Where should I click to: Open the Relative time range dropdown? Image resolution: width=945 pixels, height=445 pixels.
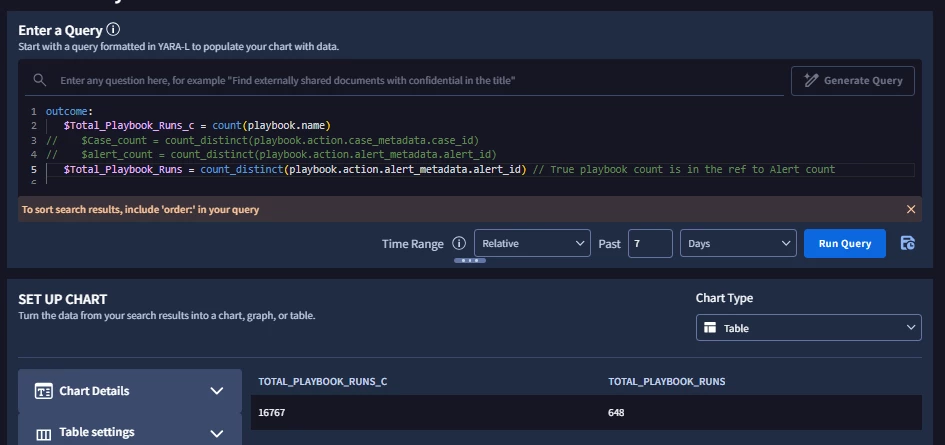532,244
